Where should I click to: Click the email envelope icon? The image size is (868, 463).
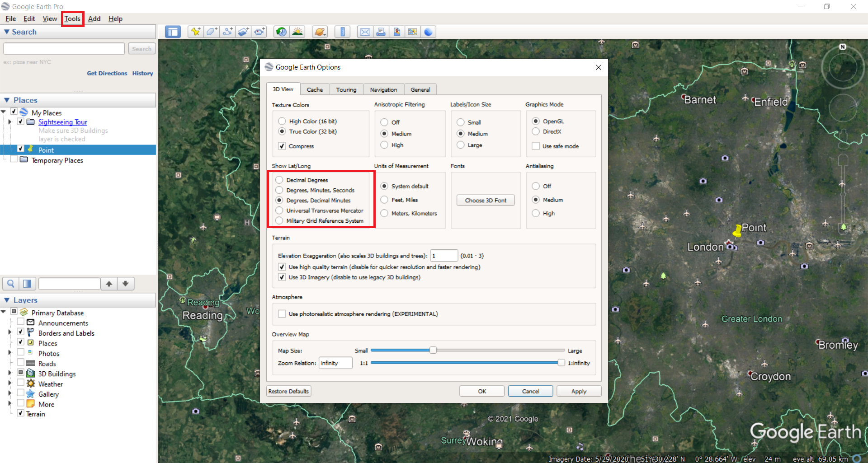365,32
